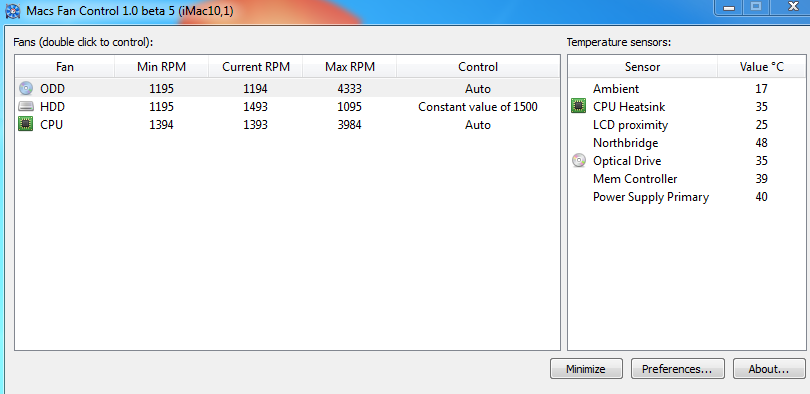
Task: Click HDD current RPM value 1493
Action: point(255,107)
